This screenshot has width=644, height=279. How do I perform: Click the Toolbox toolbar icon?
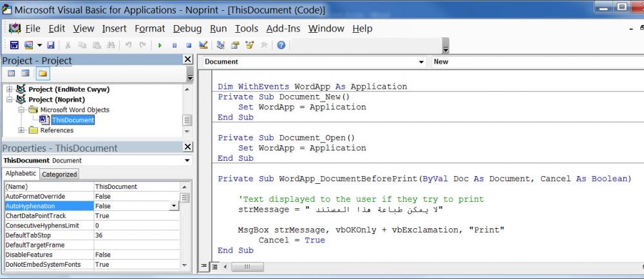(263, 45)
